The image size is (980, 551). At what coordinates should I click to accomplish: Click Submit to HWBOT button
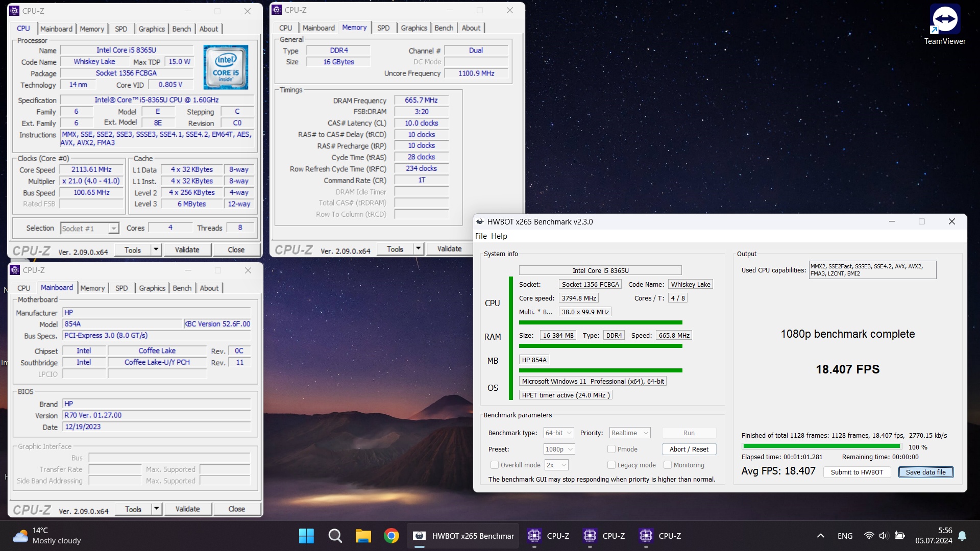pos(856,472)
